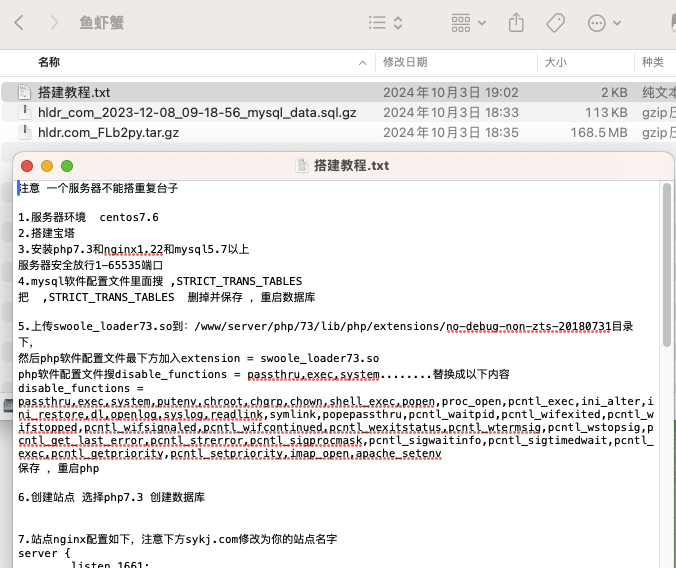Click the sql.gz archive file icon

pos(25,112)
